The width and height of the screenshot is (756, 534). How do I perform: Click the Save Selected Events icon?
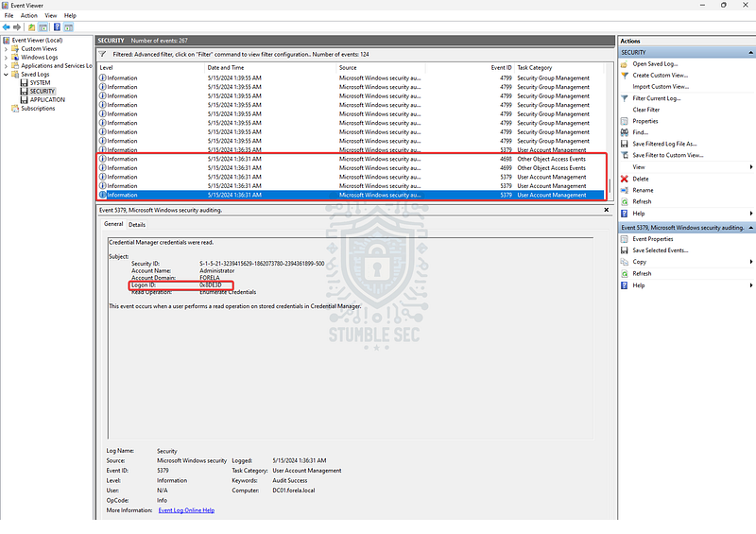[625, 250]
